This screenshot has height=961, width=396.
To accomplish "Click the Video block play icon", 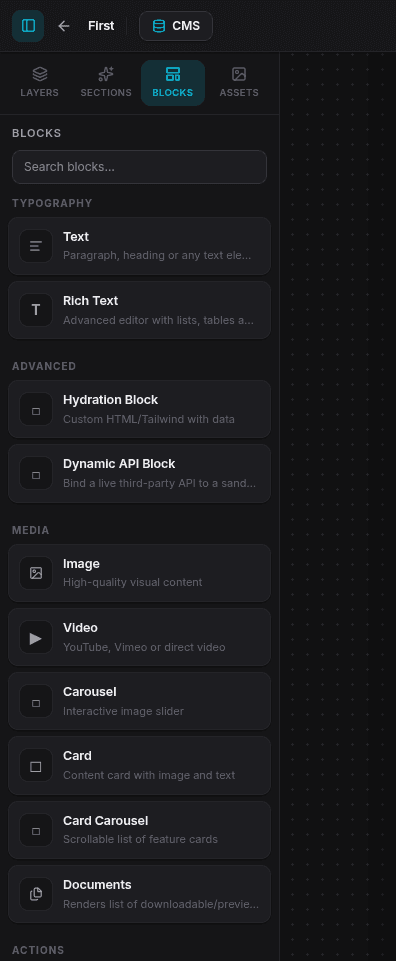I will (36, 637).
